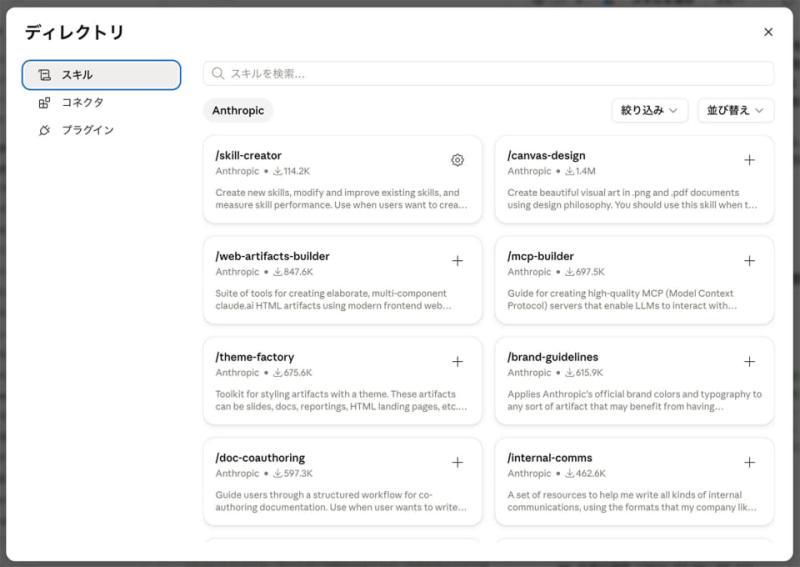Switch to the コネクタ tab
This screenshot has height=567, width=800.
coord(101,103)
